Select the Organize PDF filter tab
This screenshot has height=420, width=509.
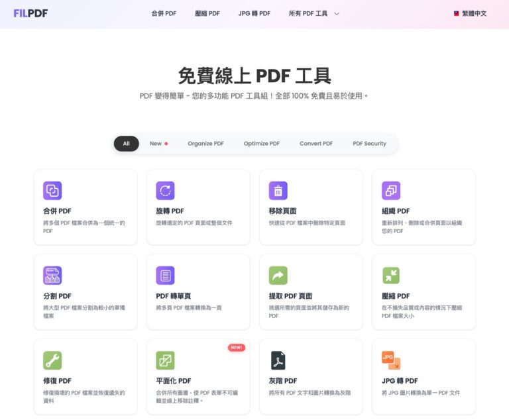pos(206,144)
